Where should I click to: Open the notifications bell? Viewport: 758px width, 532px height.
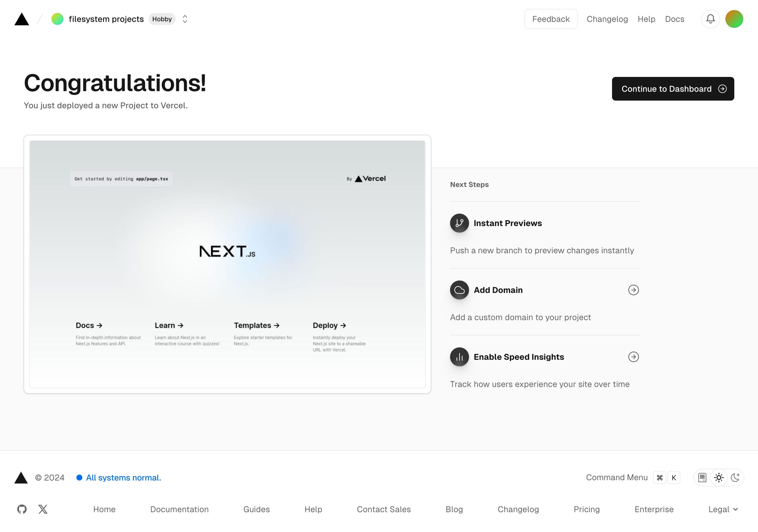coord(710,19)
